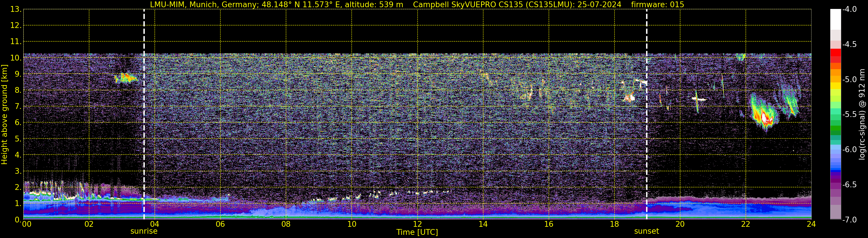Click the green band in the colorbar

pyautogui.click(x=835, y=129)
